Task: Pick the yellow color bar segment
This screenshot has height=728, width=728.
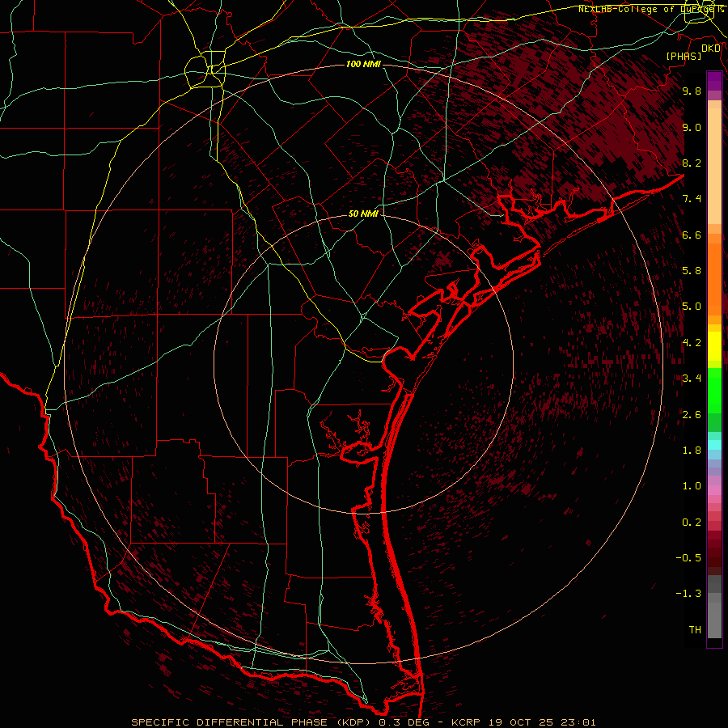Action: pos(714,346)
